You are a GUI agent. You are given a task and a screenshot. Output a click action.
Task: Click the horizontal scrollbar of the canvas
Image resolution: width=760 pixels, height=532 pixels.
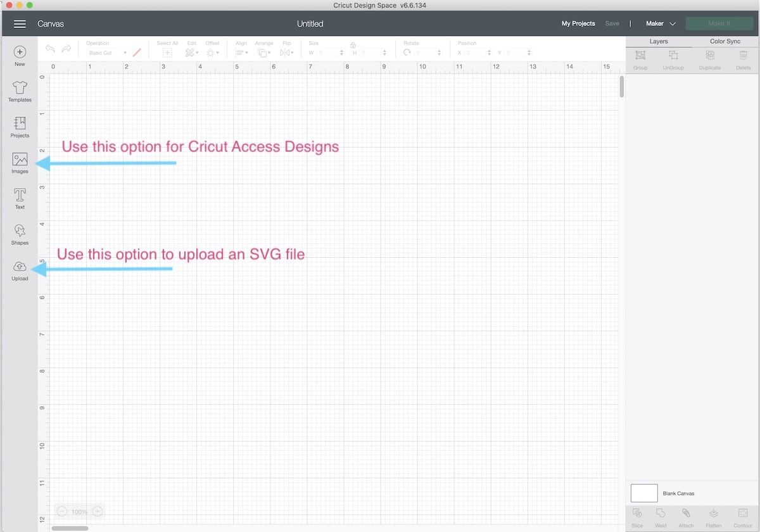pos(70,528)
